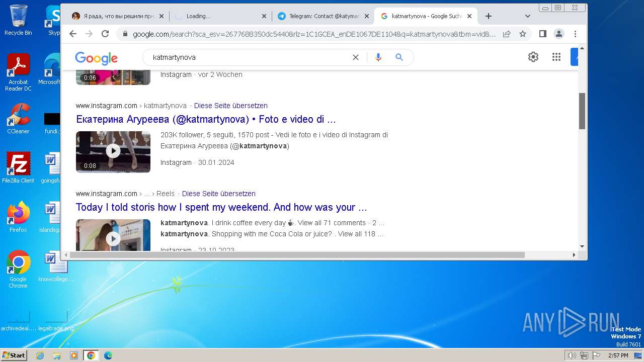
Task: Switch to the Russian-titled first tab
Action: 118,16
